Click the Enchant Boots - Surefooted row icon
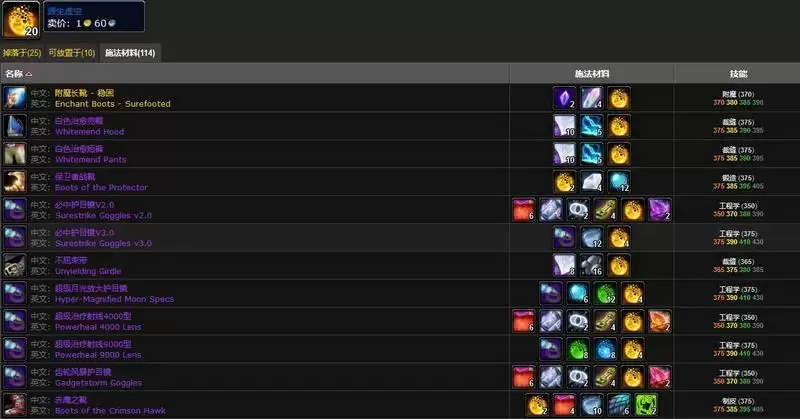 (15, 98)
